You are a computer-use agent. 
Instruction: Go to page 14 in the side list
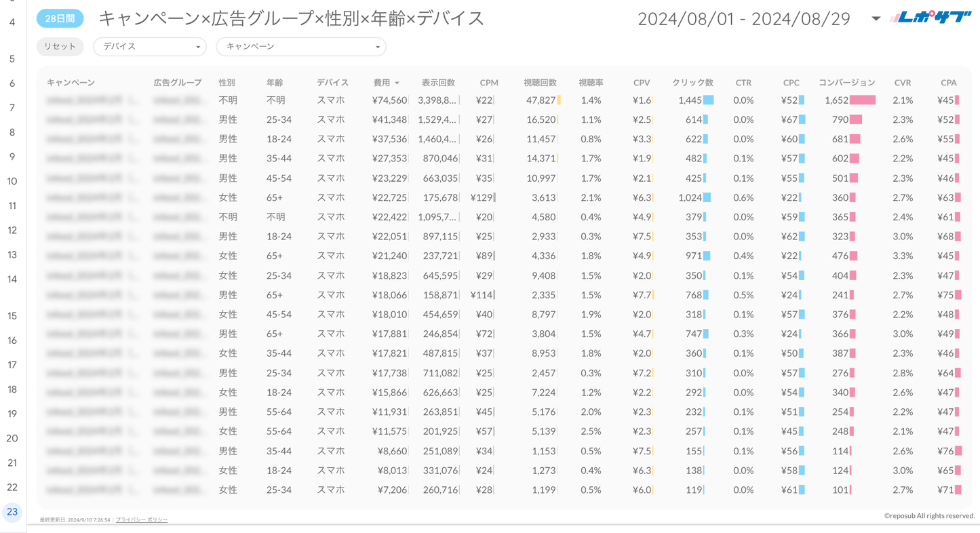pos(12,279)
